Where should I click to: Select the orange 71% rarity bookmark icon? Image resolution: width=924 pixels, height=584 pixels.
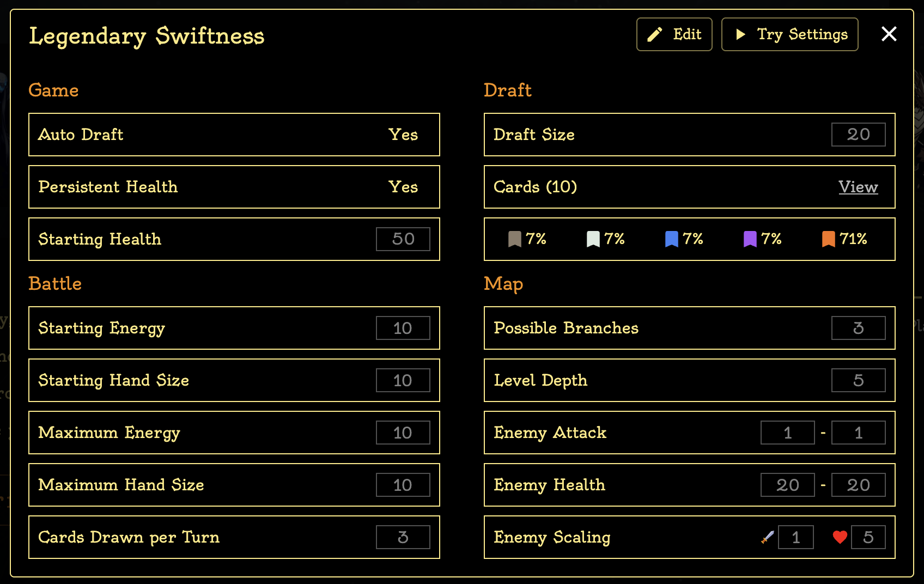click(829, 239)
